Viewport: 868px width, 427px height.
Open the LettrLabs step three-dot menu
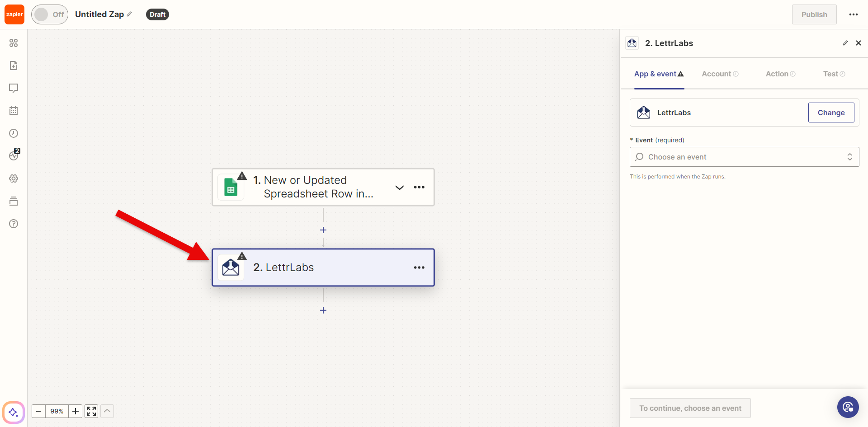(x=419, y=267)
